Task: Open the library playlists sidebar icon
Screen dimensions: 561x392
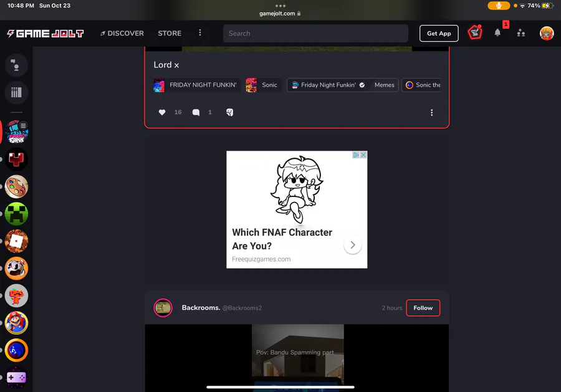Action: 16,93
